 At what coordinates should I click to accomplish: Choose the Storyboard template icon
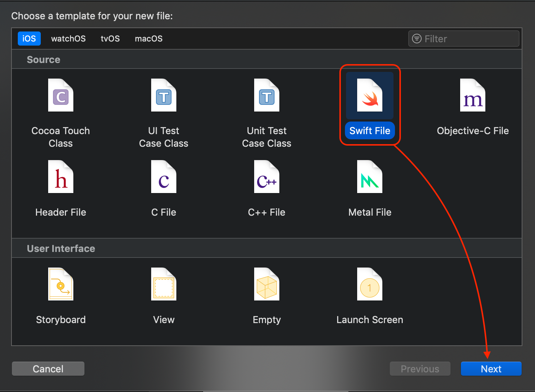point(61,284)
